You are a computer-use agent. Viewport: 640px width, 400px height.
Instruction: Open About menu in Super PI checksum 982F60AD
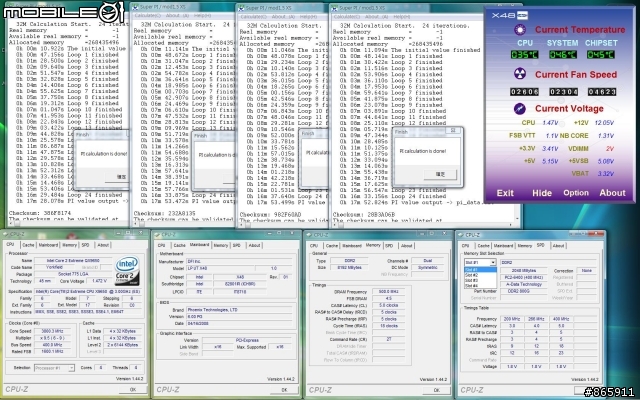pyautogui.click(x=282, y=17)
